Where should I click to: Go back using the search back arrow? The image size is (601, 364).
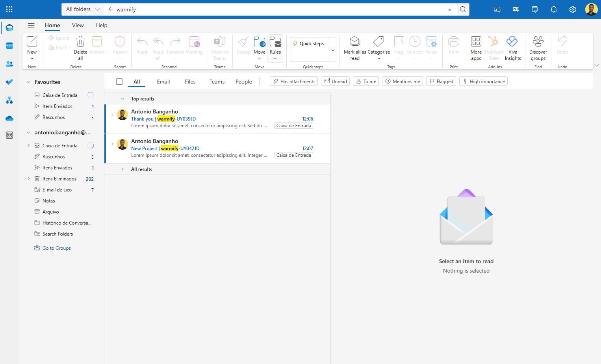coord(111,9)
